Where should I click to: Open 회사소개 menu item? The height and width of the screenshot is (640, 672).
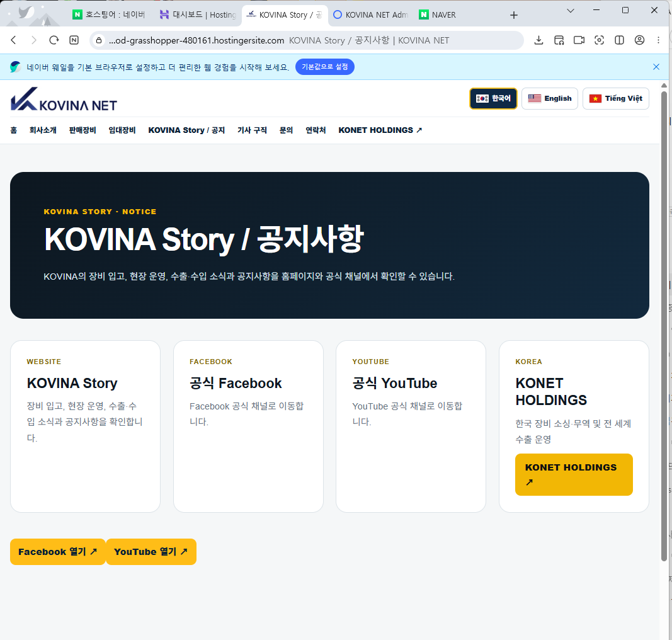pyautogui.click(x=43, y=130)
